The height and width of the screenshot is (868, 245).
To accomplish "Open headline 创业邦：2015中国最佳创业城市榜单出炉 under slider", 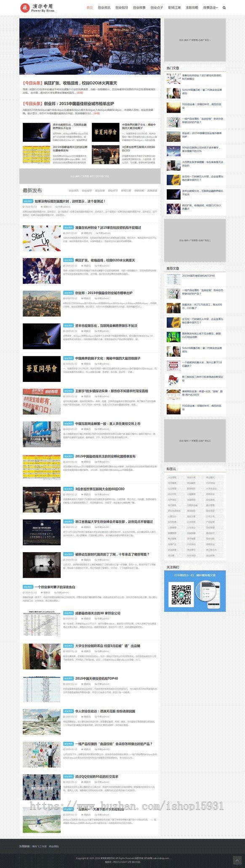I will point(79,103).
